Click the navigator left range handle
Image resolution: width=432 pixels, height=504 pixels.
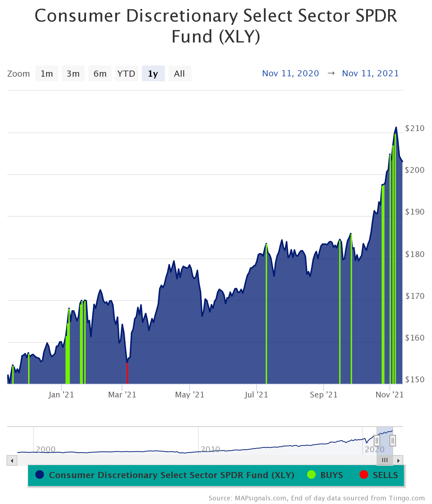click(377, 441)
